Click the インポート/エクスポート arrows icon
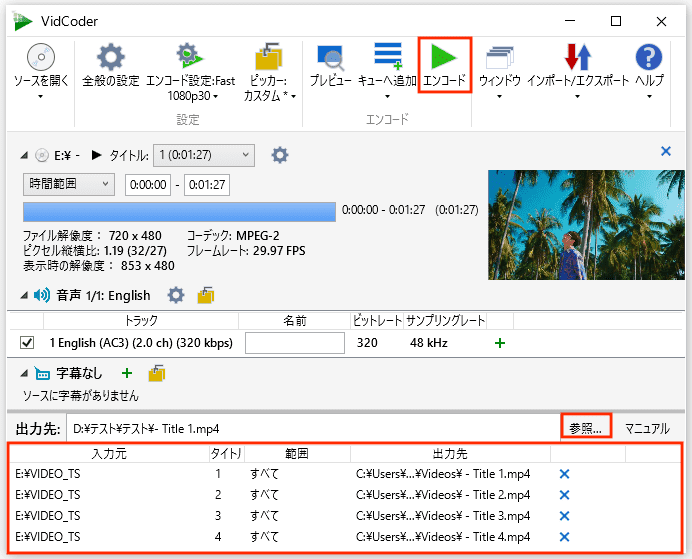Image resolution: width=692 pixels, height=559 pixels. point(578,57)
